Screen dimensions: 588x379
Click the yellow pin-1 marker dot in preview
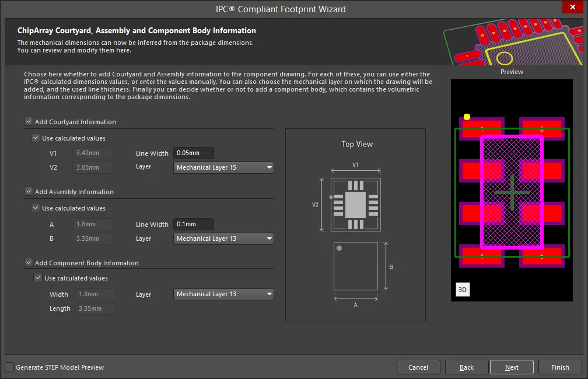pyautogui.click(x=467, y=117)
